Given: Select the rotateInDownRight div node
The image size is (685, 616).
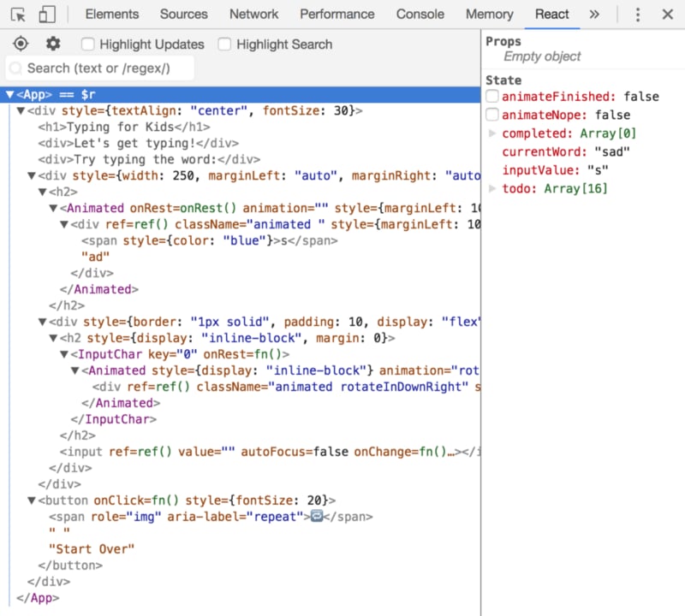Looking at the screenshot, I should tap(286, 387).
